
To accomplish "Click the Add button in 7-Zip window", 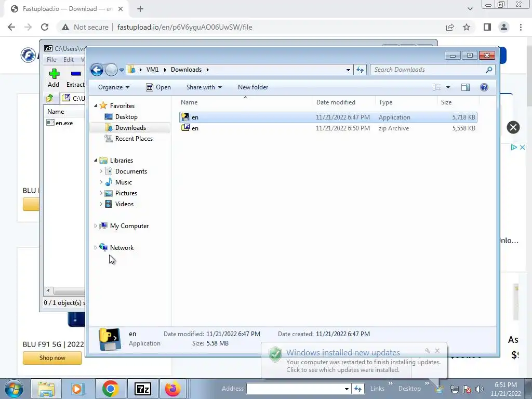I will pos(54,78).
